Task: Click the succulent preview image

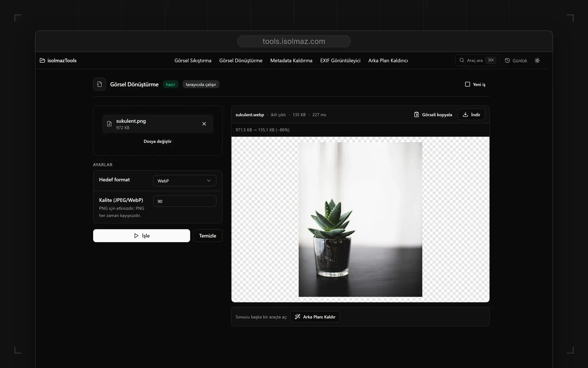Action: [360, 220]
